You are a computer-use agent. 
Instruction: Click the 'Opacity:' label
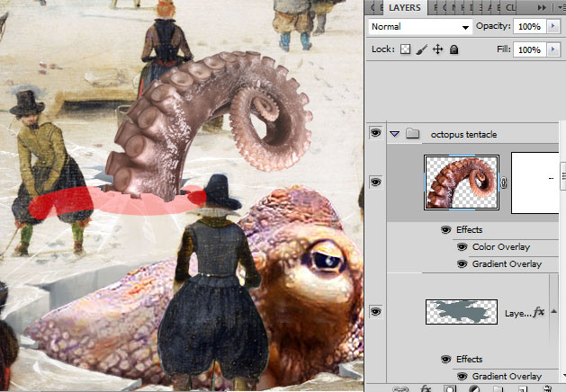493,26
